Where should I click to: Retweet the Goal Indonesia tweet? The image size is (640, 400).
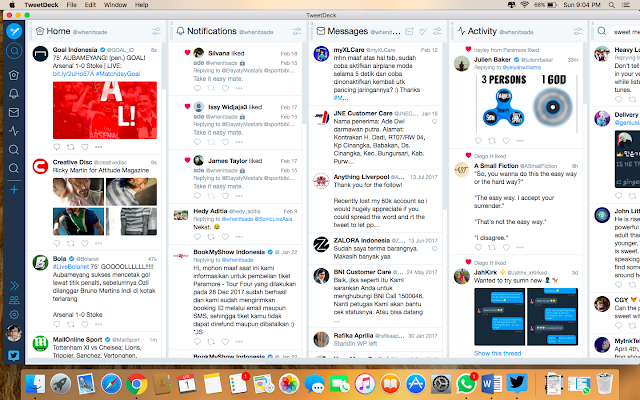(71, 147)
